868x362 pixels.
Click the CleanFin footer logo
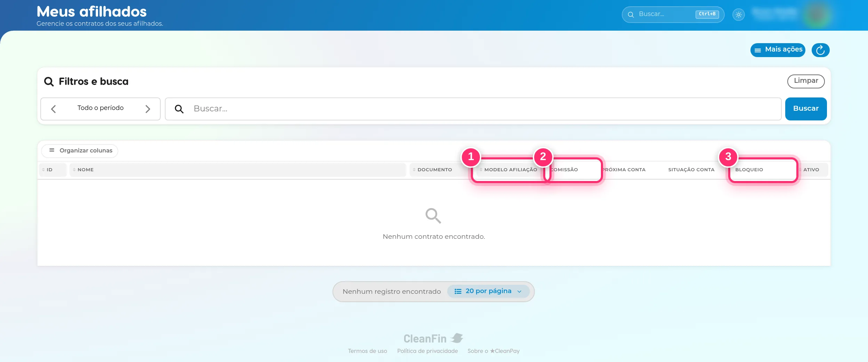(433, 338)
